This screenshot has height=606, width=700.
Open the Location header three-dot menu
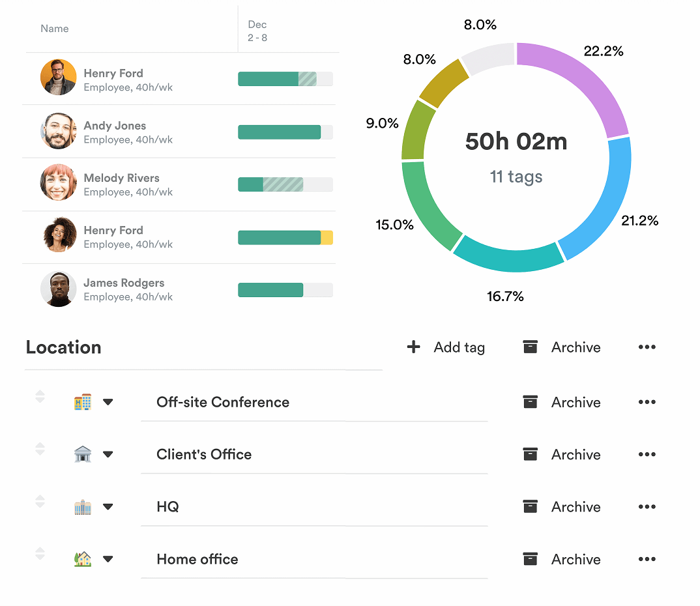point(647,347)
